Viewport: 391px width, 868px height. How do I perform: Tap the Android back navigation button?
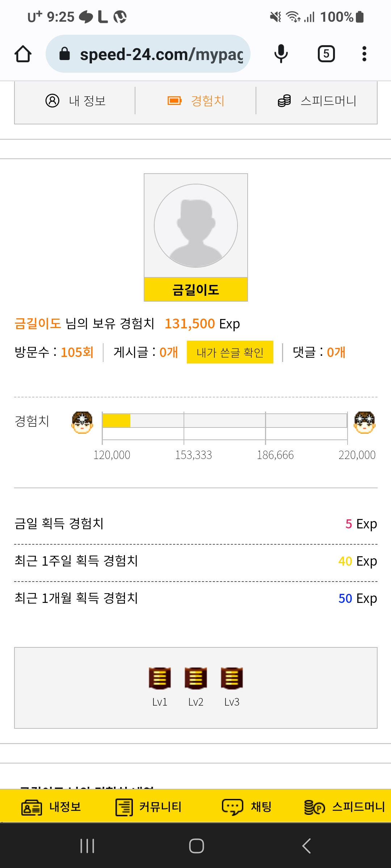tap(306, 846)
